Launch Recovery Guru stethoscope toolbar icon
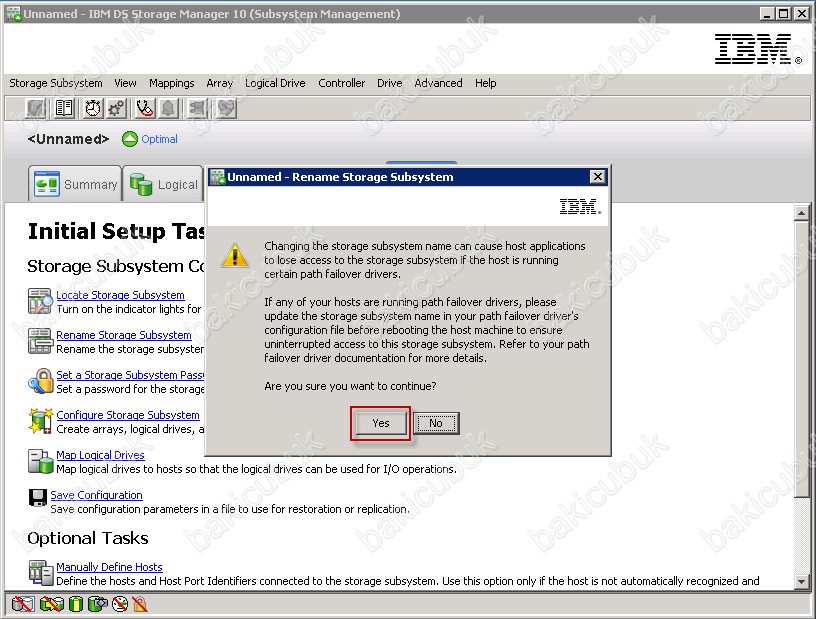 [145, 108]
